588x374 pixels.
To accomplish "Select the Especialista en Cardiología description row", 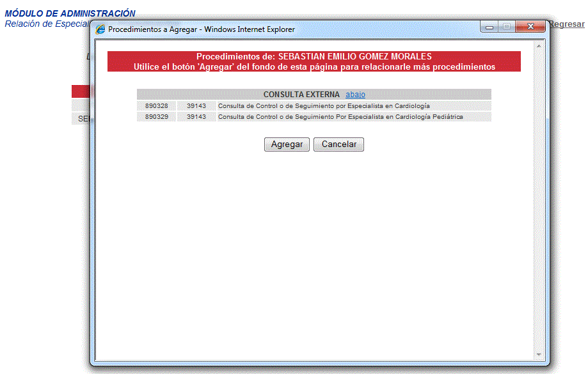I will pyautogui.click(x=324, y=105).
